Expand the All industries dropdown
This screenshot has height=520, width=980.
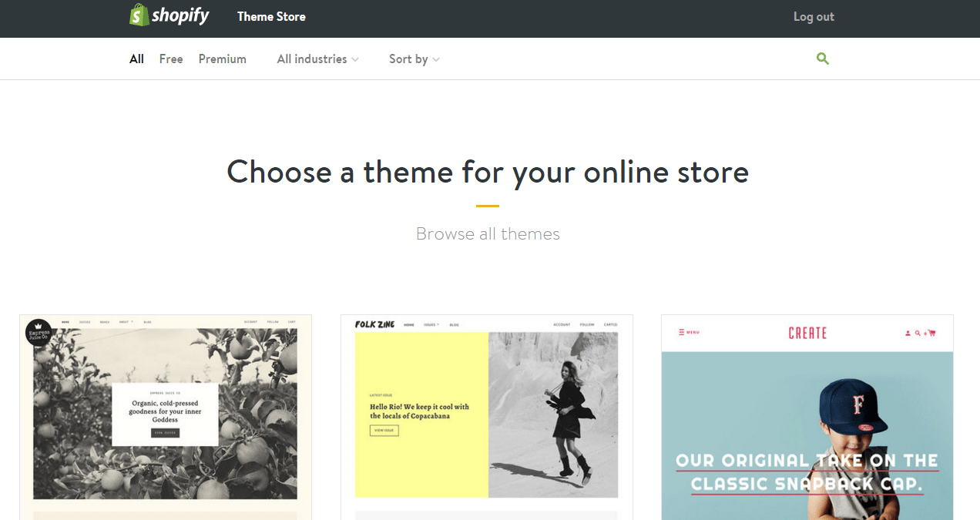click(x=317, y=59)
